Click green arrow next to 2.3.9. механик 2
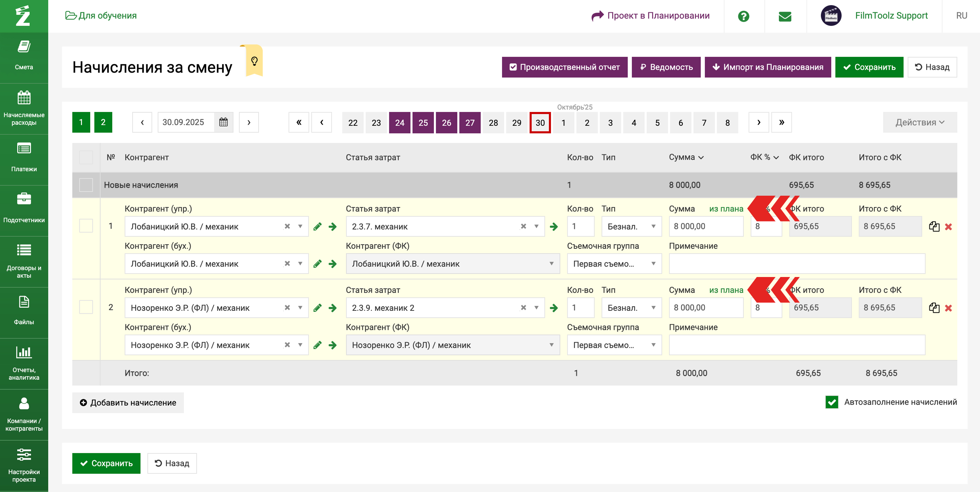Screen dimensions: 980x492 tap(554, 308)
